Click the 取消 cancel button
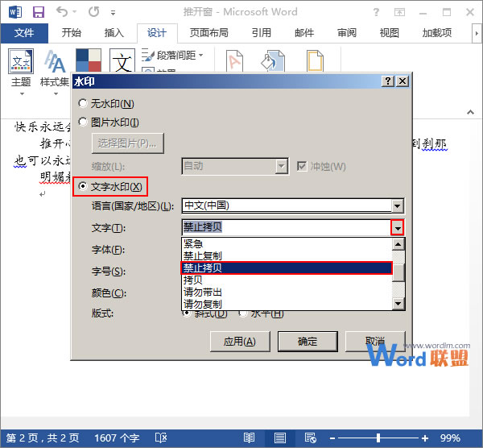The height and width of the screenshot is (448, 483). click(375, 342)
